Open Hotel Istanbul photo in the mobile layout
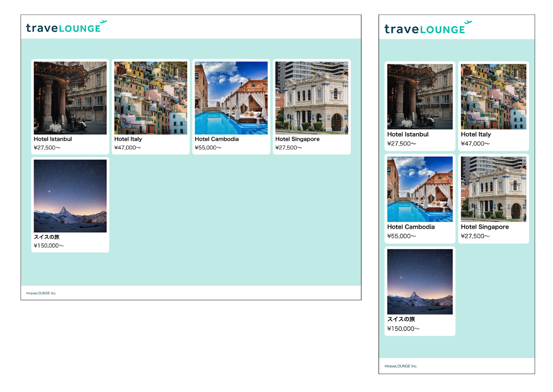 420,96
